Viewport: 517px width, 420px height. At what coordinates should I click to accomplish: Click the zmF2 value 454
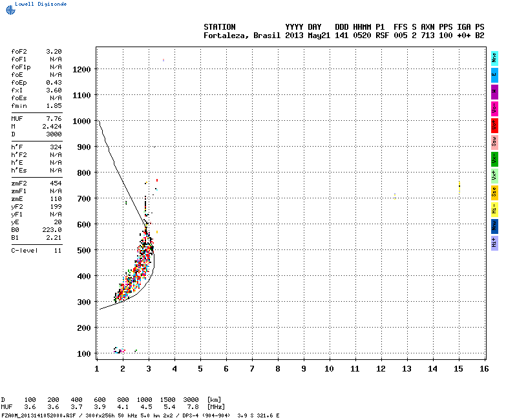coord(56,184)
